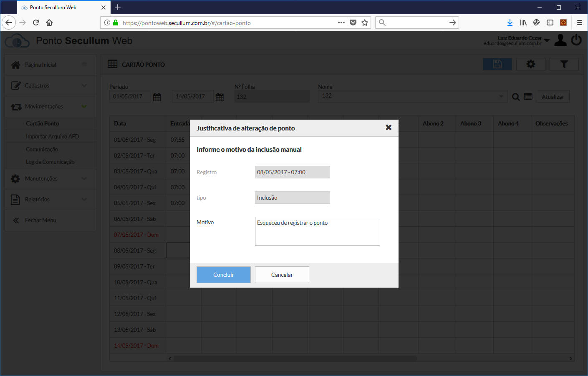Go forward with browser forward arrow

(x=23, y=23)
